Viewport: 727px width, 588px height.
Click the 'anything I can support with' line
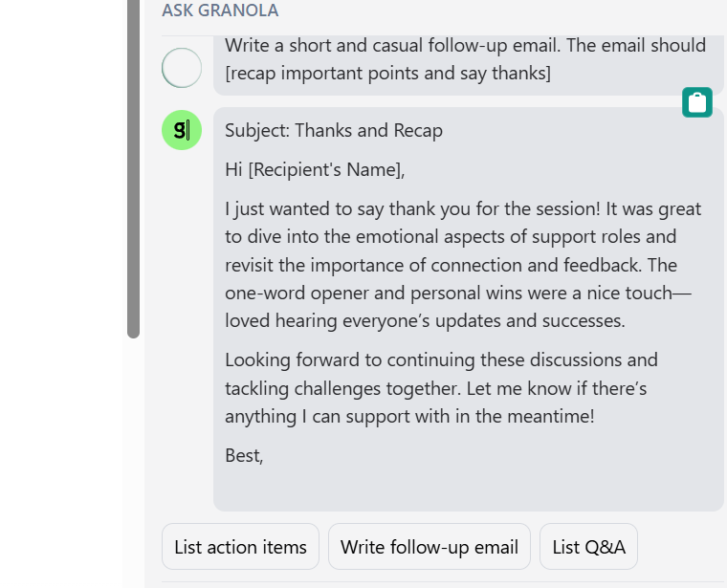coord(409,417)
